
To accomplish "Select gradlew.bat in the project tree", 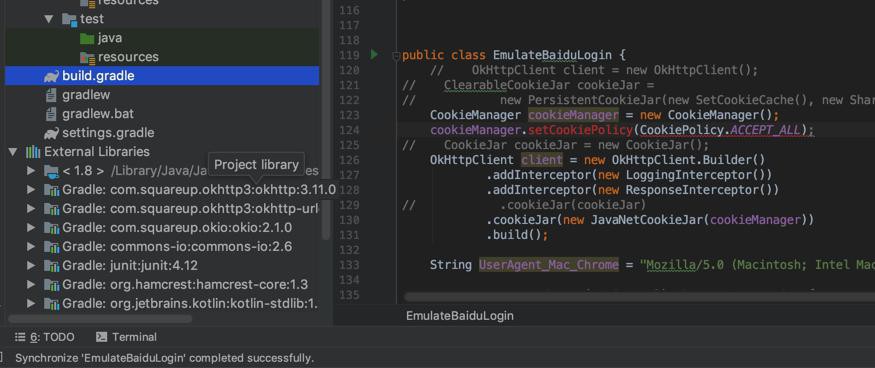I will pyautogui.click(x=98, y=114).
